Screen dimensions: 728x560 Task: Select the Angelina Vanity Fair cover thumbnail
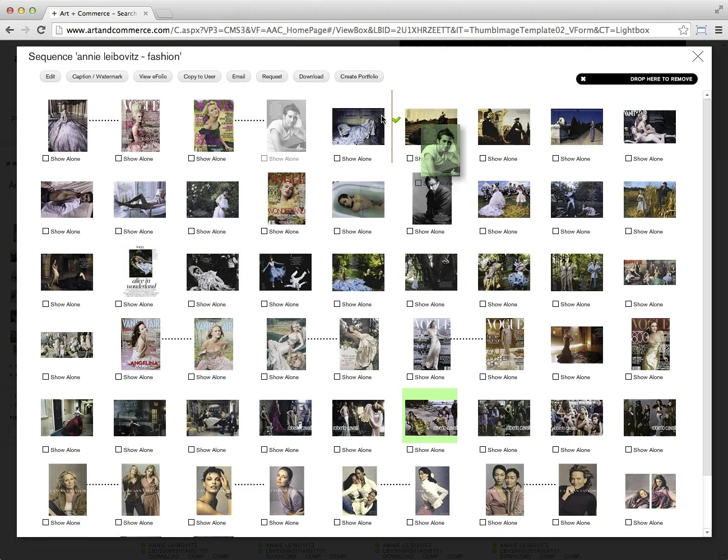tap(141, 344)
